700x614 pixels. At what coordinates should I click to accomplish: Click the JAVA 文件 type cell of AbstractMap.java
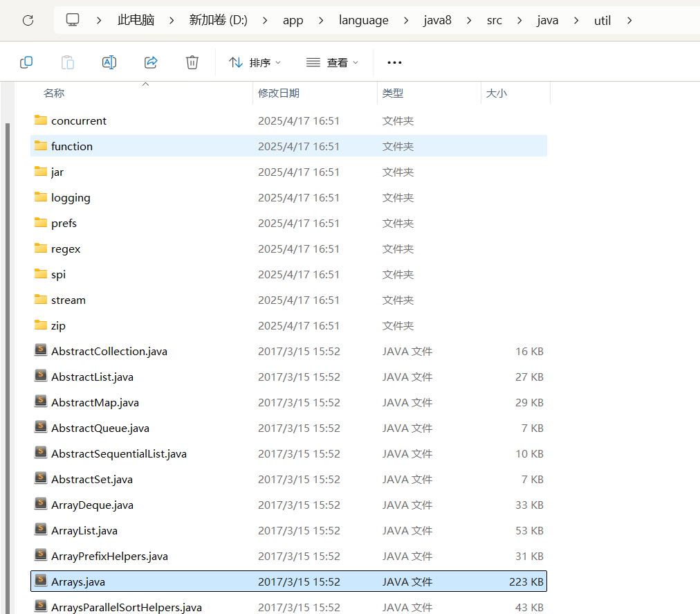407,403
